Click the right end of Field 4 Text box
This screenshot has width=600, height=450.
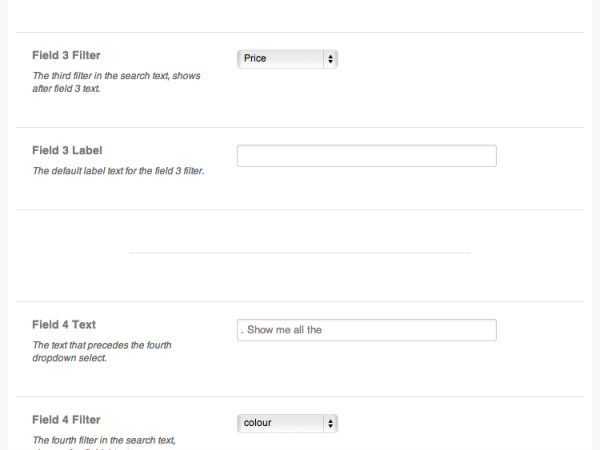(x=490, y=330)
